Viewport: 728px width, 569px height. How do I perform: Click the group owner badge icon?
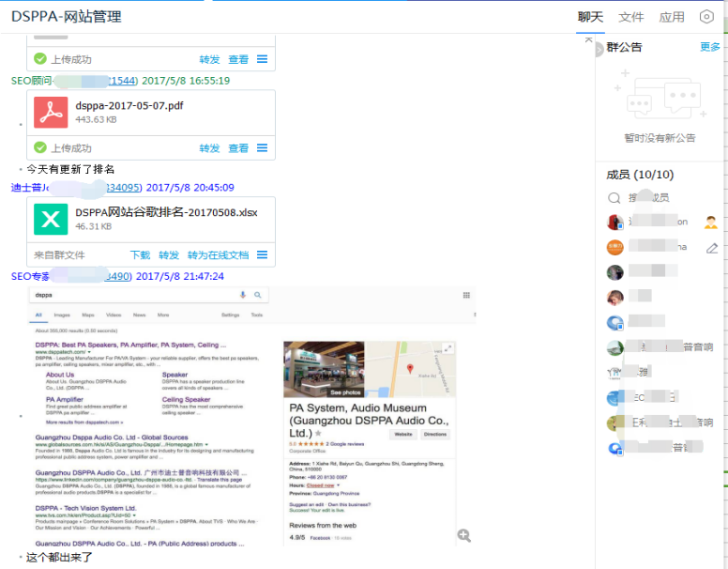pos(711,223)
